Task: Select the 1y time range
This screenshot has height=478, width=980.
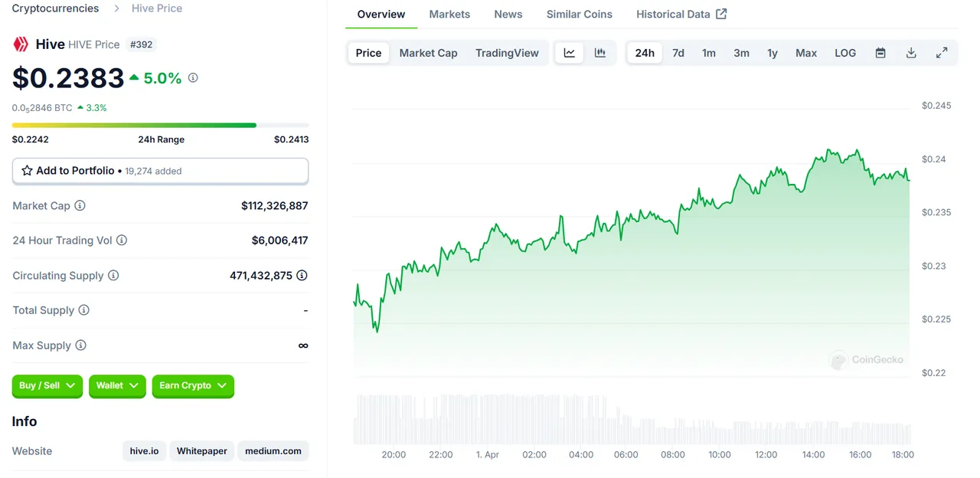Action: (x=773, y=53)
